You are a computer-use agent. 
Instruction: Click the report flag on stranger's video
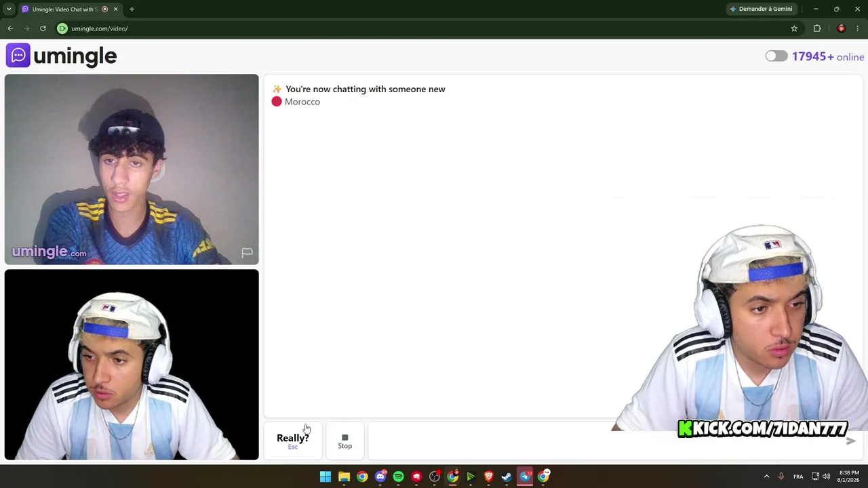pos(247,253)
